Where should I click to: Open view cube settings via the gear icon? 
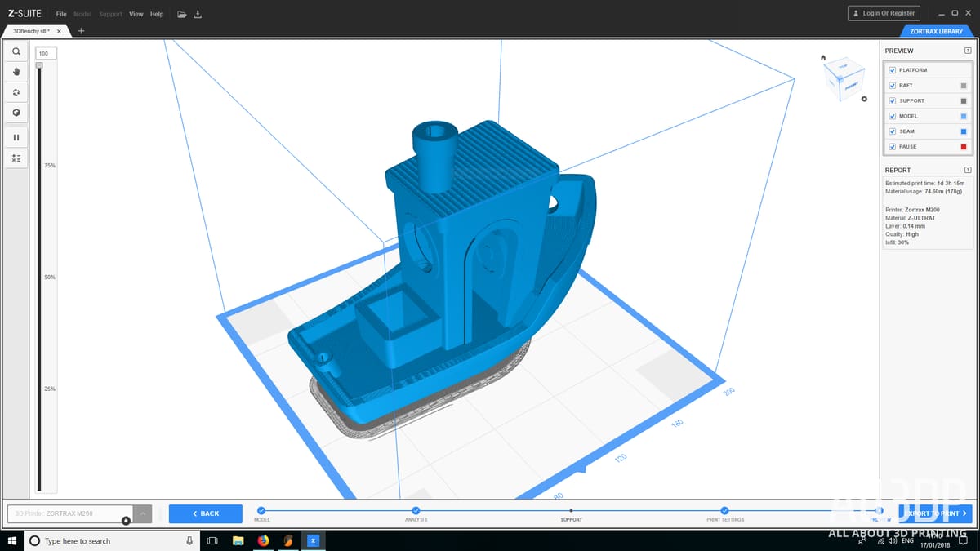pos(865,97)
